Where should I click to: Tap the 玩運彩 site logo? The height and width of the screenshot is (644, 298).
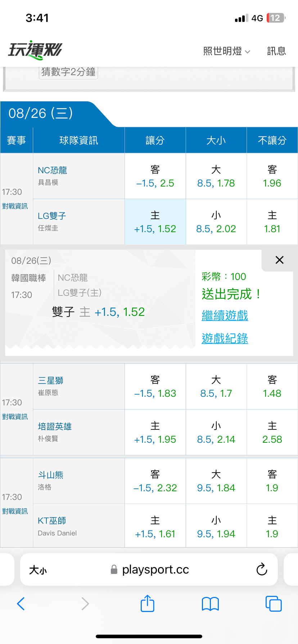(35, 50)
